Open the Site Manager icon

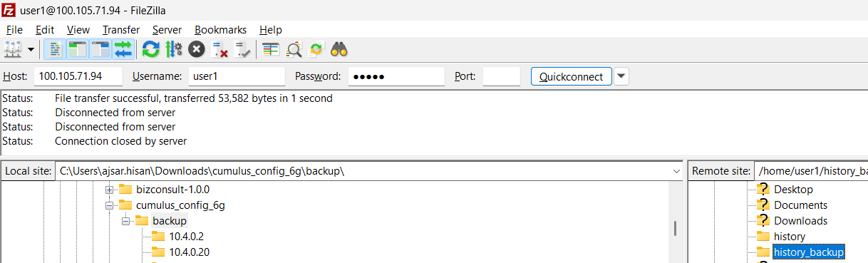13,49
